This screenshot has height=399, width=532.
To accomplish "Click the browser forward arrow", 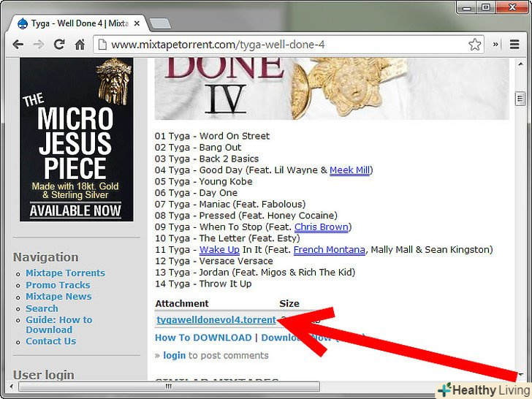I will [x=38, y=45].
